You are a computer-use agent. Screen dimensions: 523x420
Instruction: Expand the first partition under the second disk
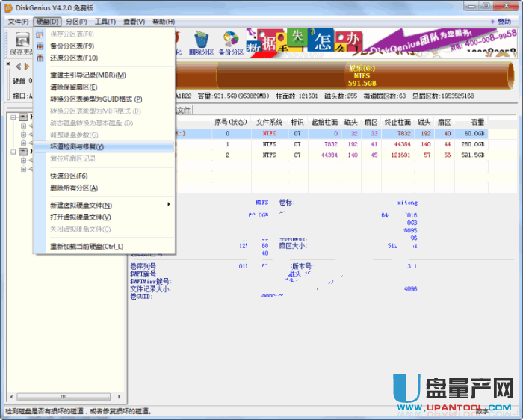pos(23,161)
